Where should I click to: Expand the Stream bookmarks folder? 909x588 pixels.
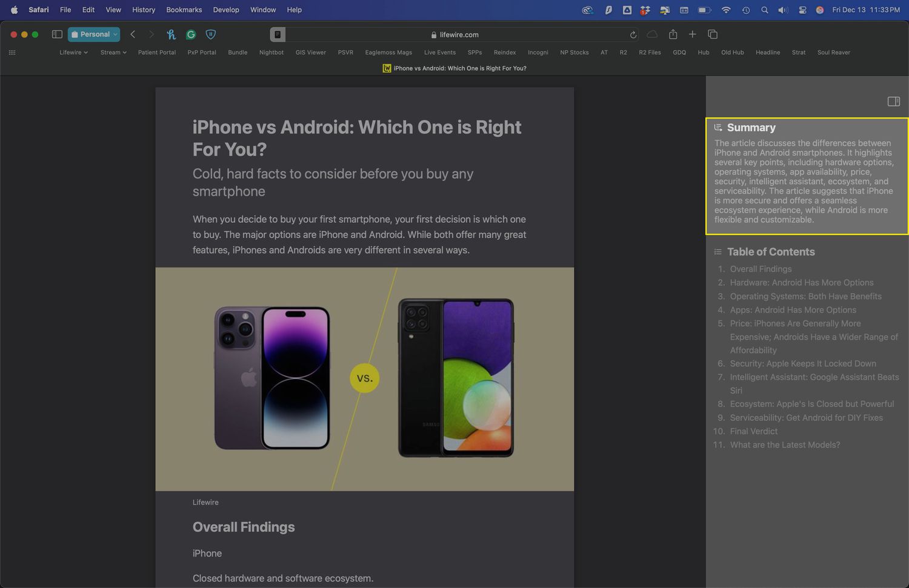[113, 53]
